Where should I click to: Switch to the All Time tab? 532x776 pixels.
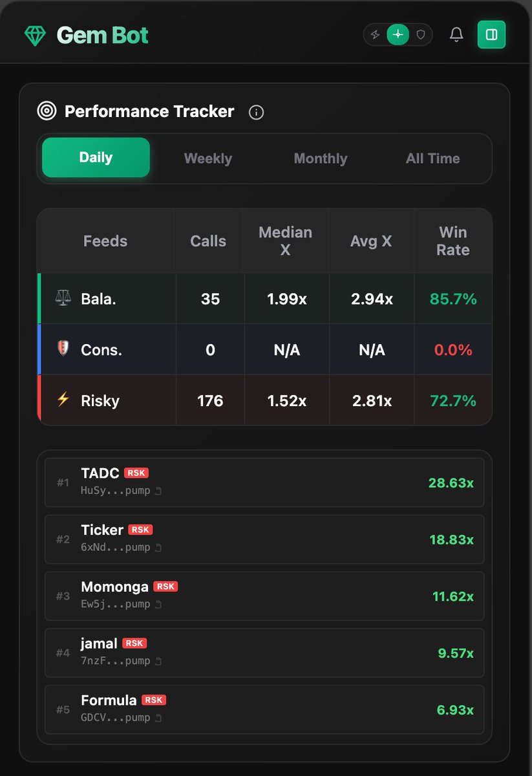pyautogui.click(x=433, y=158)
